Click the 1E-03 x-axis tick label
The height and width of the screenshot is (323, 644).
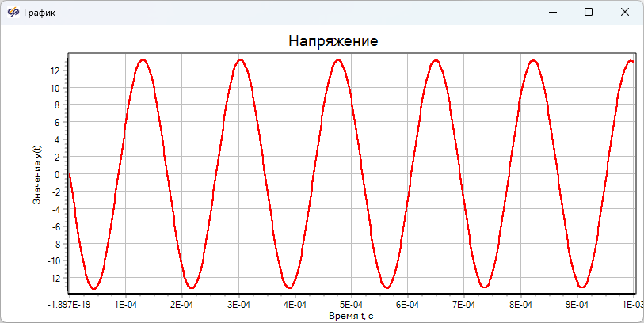631,304
